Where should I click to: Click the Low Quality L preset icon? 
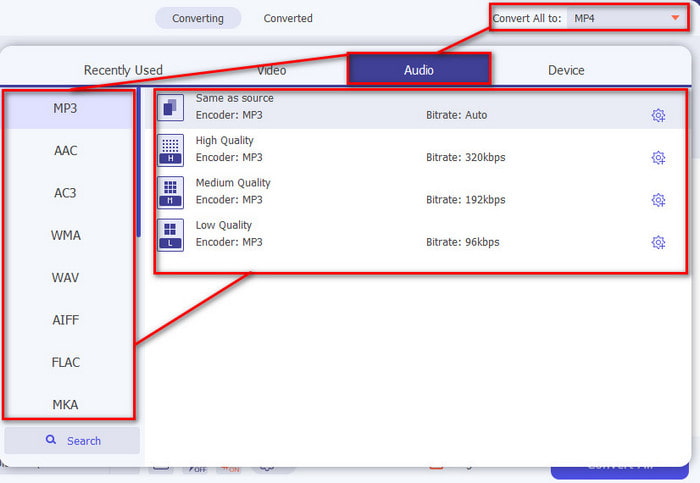[170, 234]
